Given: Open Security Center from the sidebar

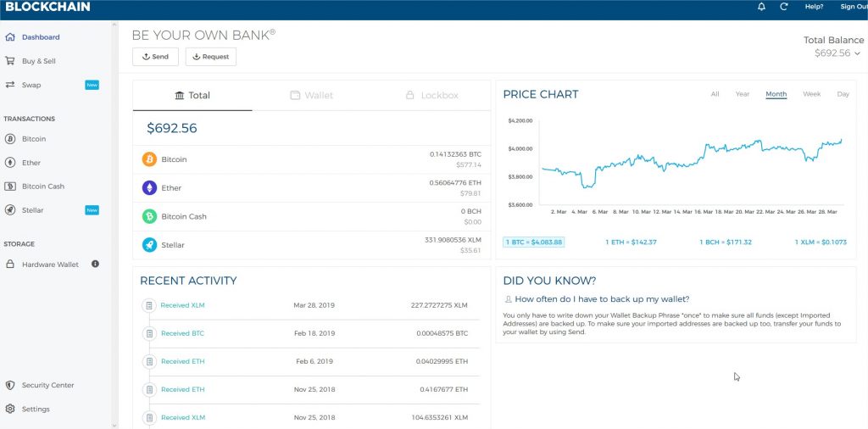Looking at the screenshot, I should 47,385.
